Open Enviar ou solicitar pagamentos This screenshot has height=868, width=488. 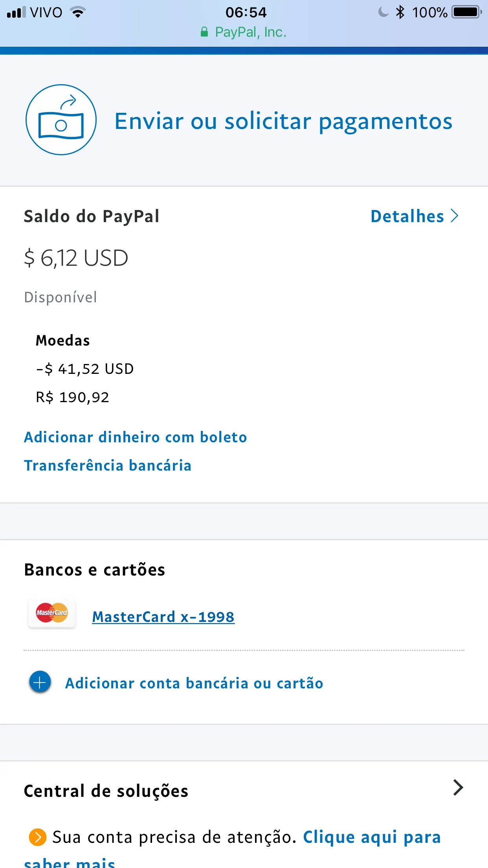pos(283,121)
